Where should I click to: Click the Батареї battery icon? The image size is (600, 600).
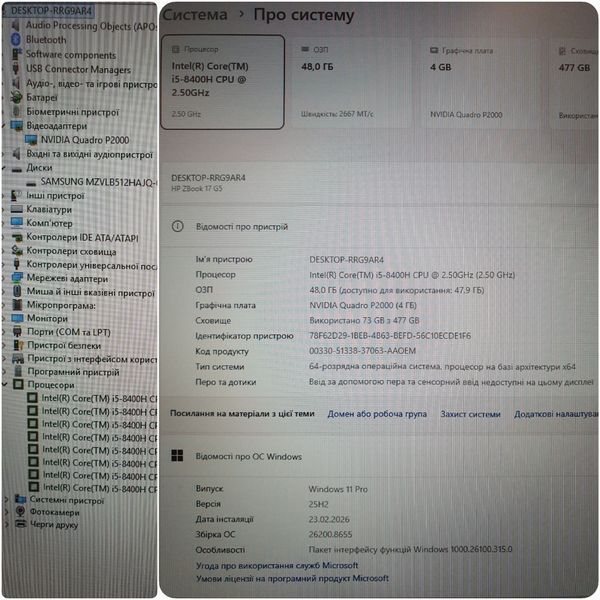(x=16, y=97)
